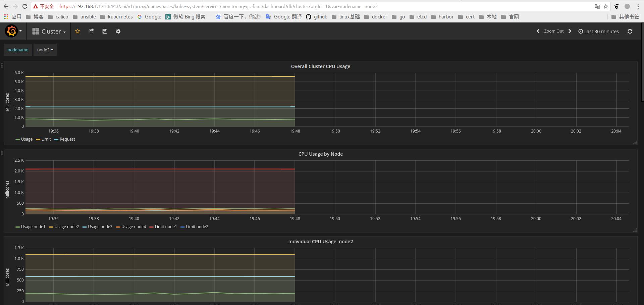Shift time range forward with right chevron
Screen dimensions: 644x305
pos(570,31)
